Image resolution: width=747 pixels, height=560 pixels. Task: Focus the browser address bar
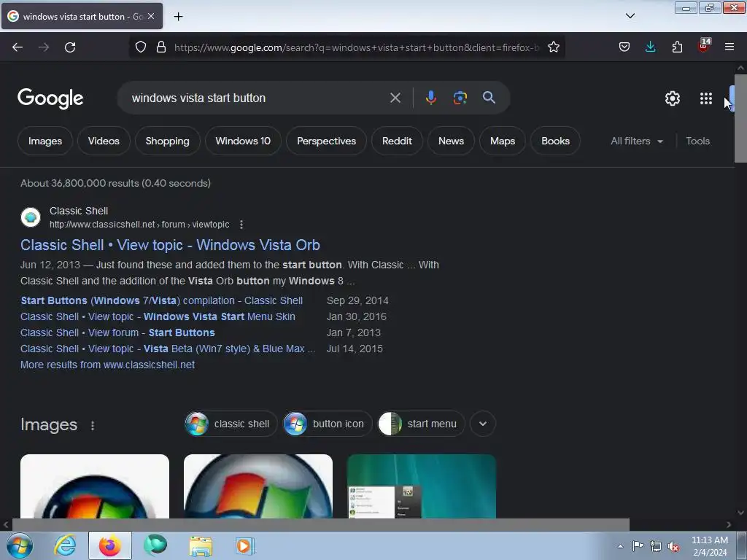(356, 47)
